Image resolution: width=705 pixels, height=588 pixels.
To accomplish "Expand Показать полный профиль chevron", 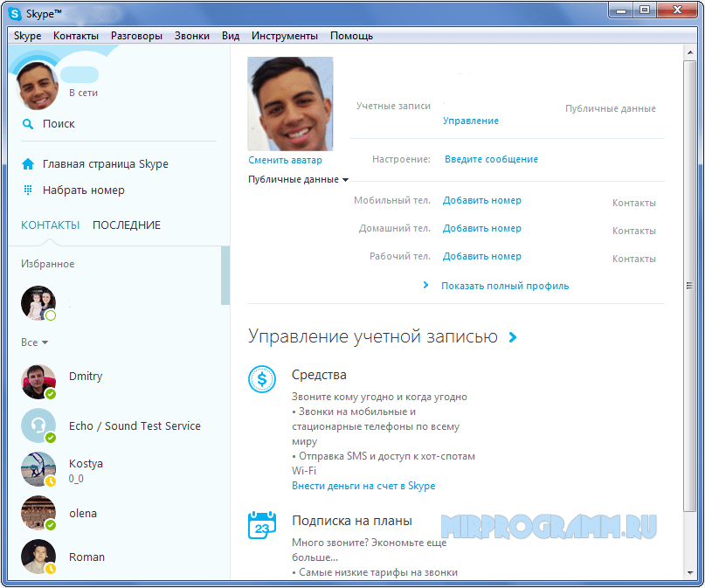I will (425, 285).
